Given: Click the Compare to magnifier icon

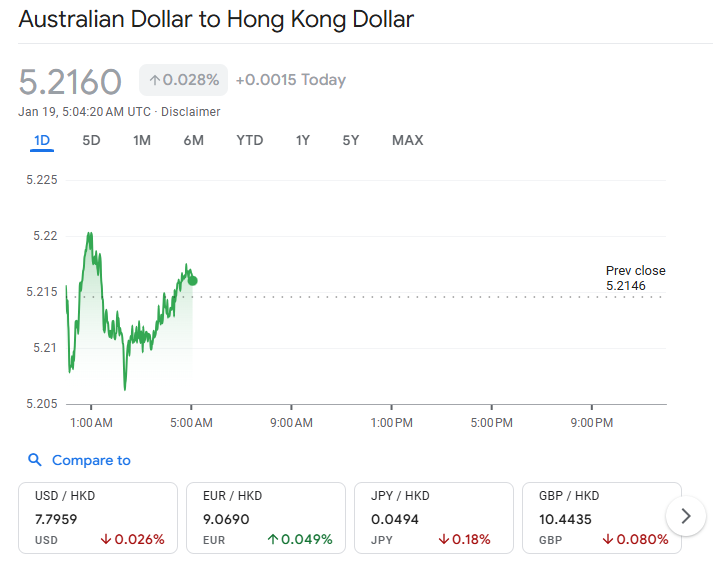Looking at the screenshot, I should click(35, 460).
